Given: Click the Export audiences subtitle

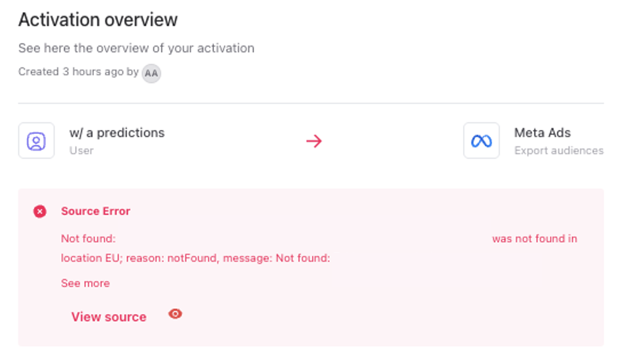Looking at the screenshot, I should pos(559,151).
